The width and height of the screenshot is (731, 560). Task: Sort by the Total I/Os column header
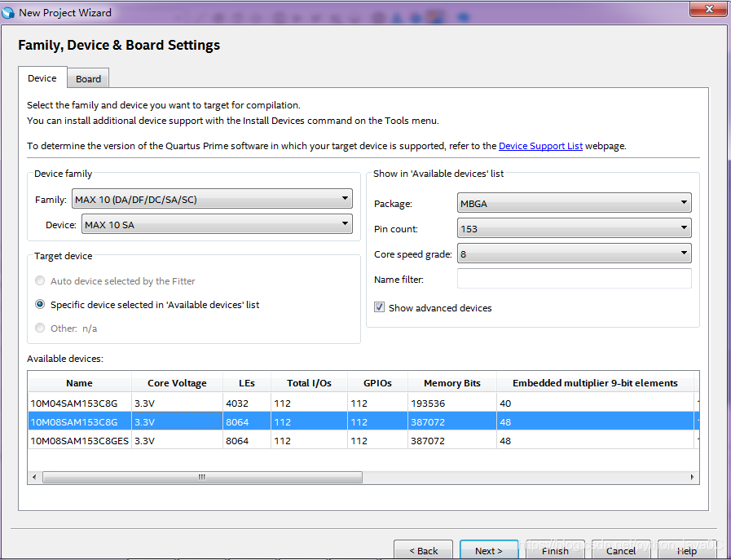[309, 383]
